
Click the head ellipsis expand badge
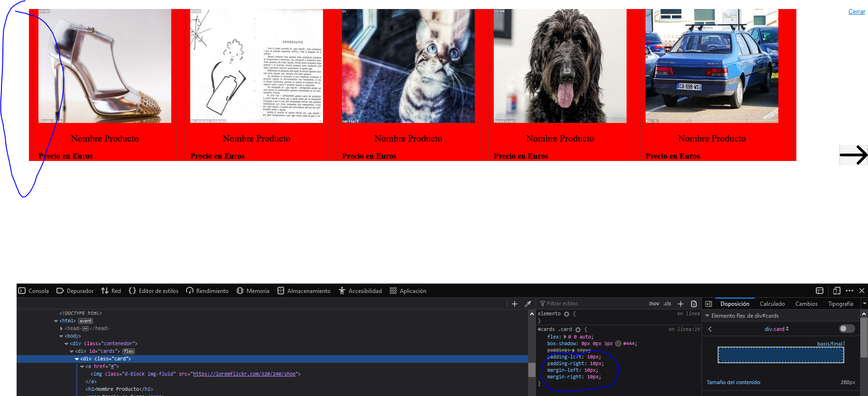(x=85, y=329)
